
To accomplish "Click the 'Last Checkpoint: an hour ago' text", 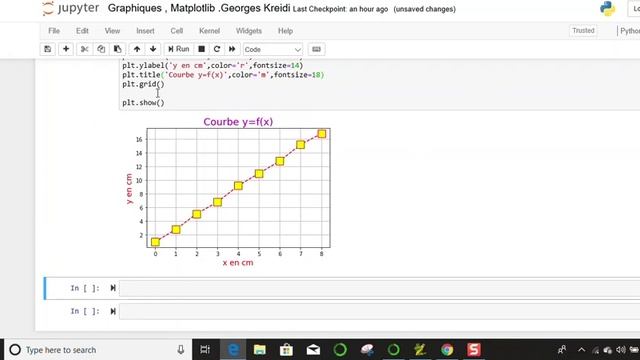I will tap(340, 9).
